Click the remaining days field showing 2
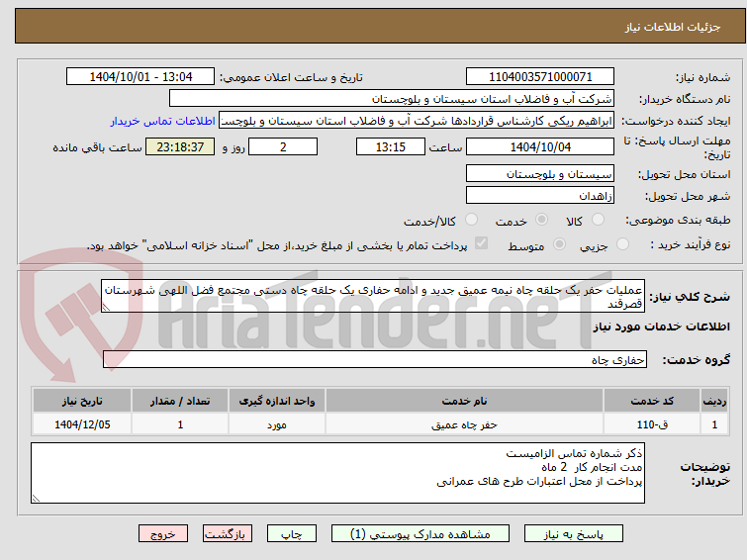 point(283,146)
